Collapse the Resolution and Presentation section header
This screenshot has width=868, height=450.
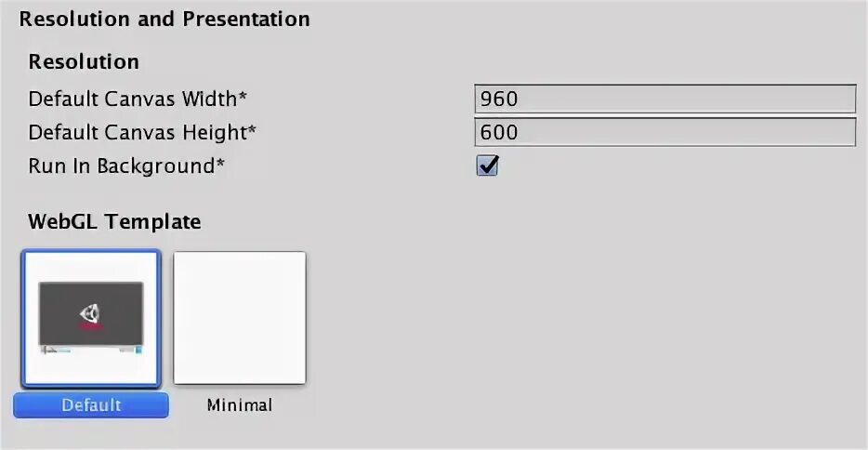coord(164,19)
